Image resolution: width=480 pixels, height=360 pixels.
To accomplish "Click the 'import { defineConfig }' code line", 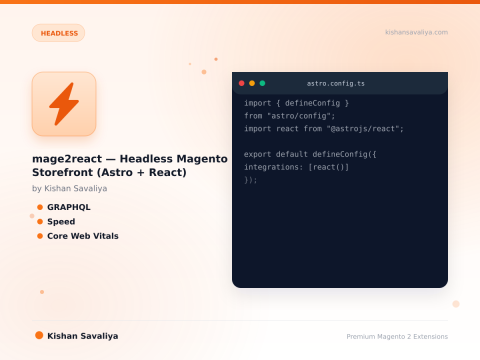I will point(296,103).
